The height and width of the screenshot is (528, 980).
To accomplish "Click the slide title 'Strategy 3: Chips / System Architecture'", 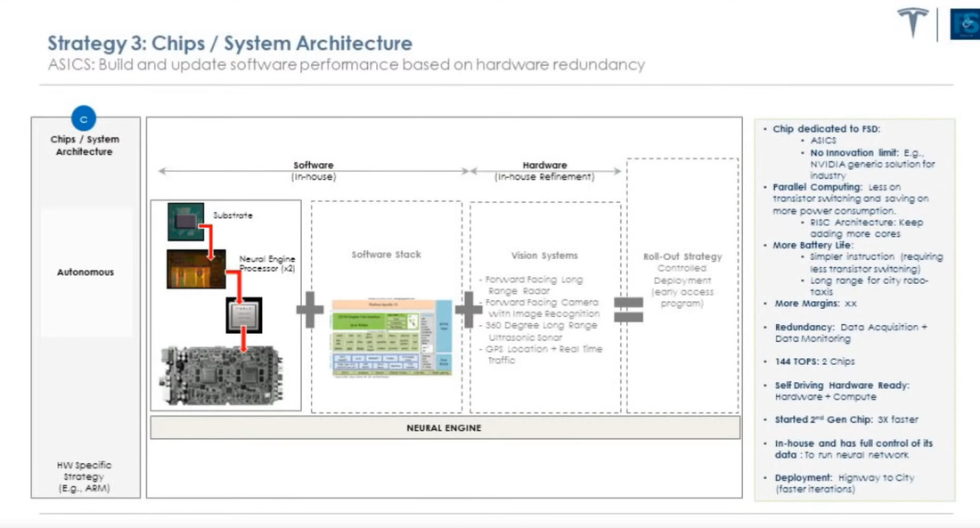I will (x=230, y=43).
